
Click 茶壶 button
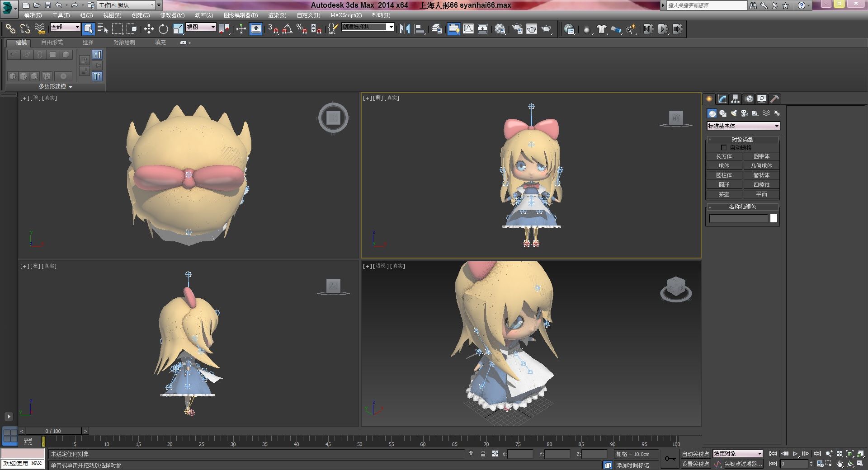point(724,194)
